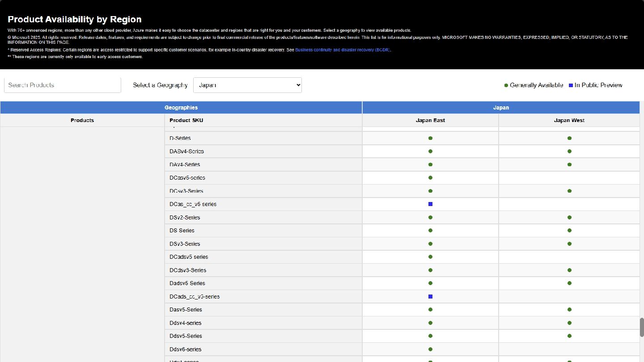Viewport: 644px width, 362px height.
Task: Click the Product Availability by Region heading
Action: [75, 19]
